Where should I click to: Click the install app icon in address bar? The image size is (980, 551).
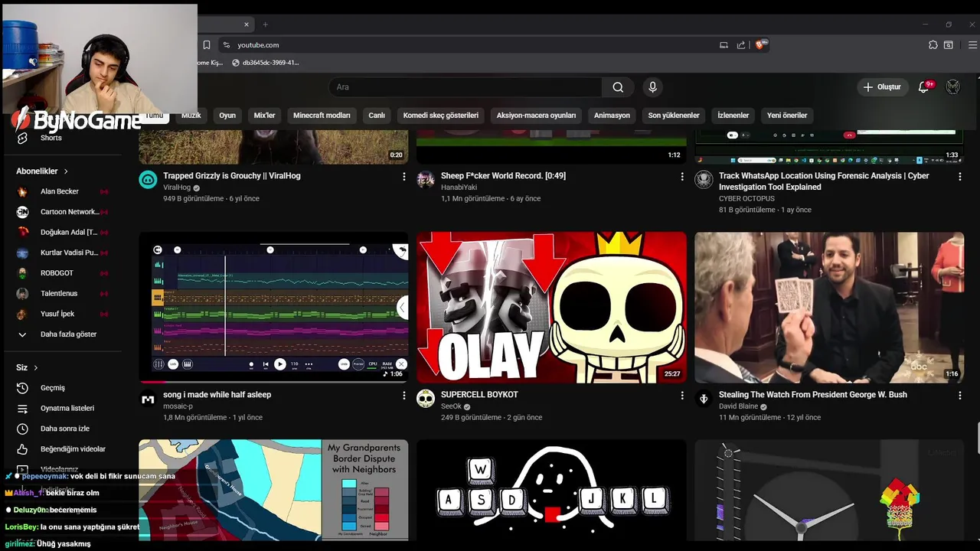[x=724, y=45]
